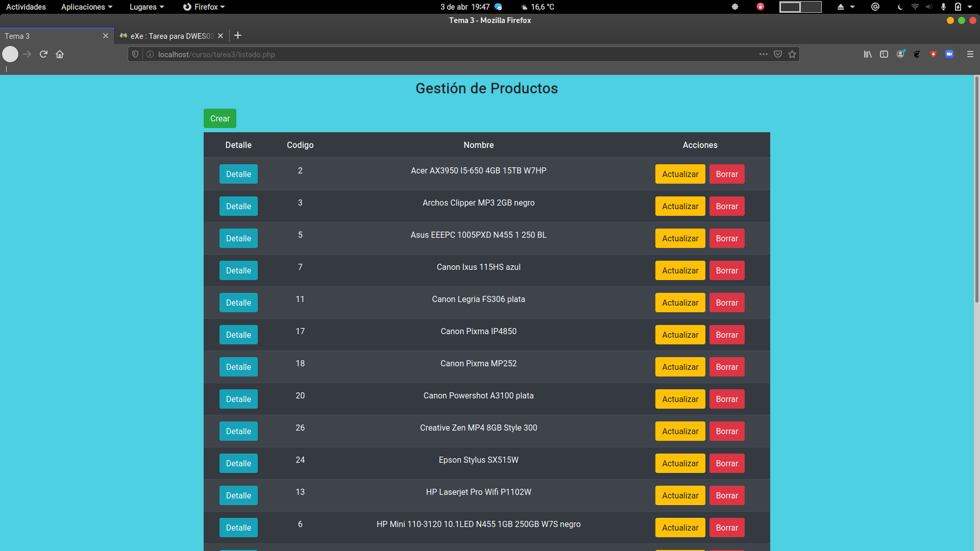This screenshot has height=551, width=980.
Task: Click the Codigo column header
Action: tap(300, 145)
